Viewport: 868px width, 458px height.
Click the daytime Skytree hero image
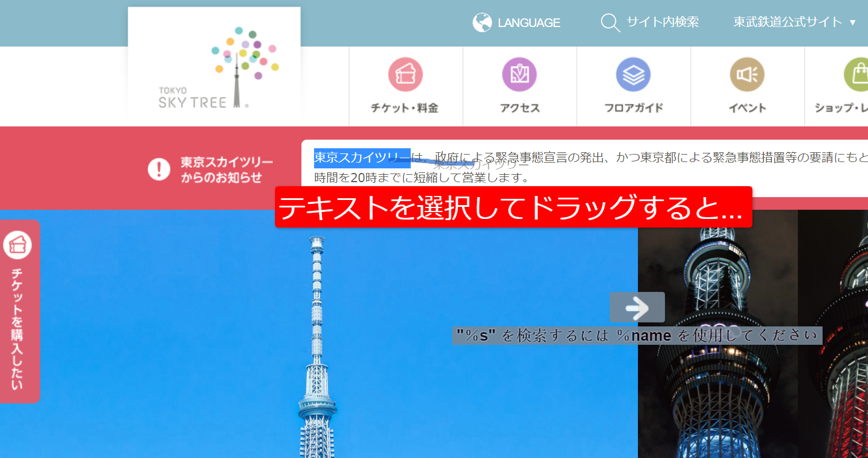coord(319,334)
